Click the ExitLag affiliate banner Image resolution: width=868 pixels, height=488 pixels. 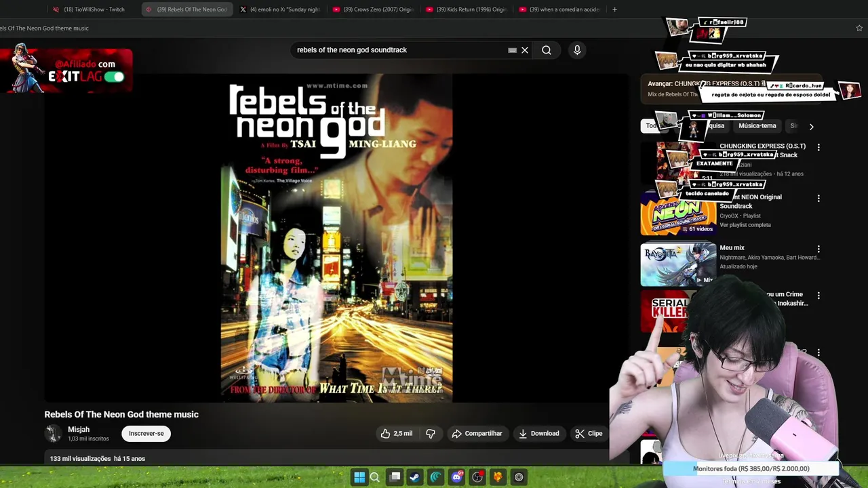point(66,69)
